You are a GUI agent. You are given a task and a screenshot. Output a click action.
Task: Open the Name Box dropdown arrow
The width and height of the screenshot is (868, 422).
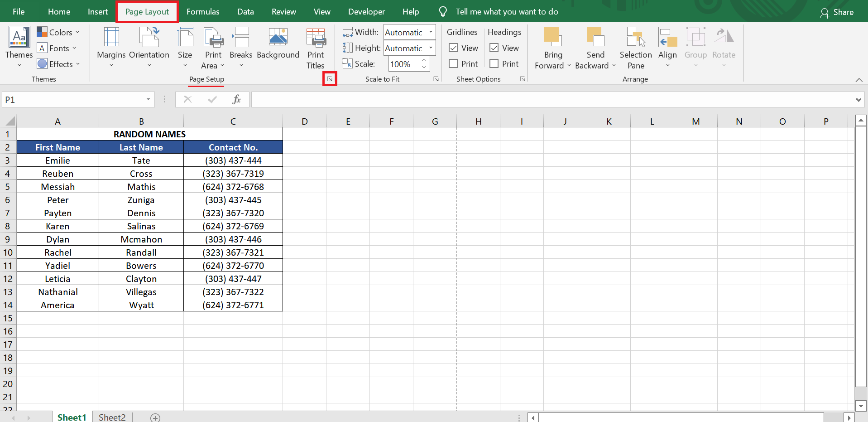coord(148,100)
